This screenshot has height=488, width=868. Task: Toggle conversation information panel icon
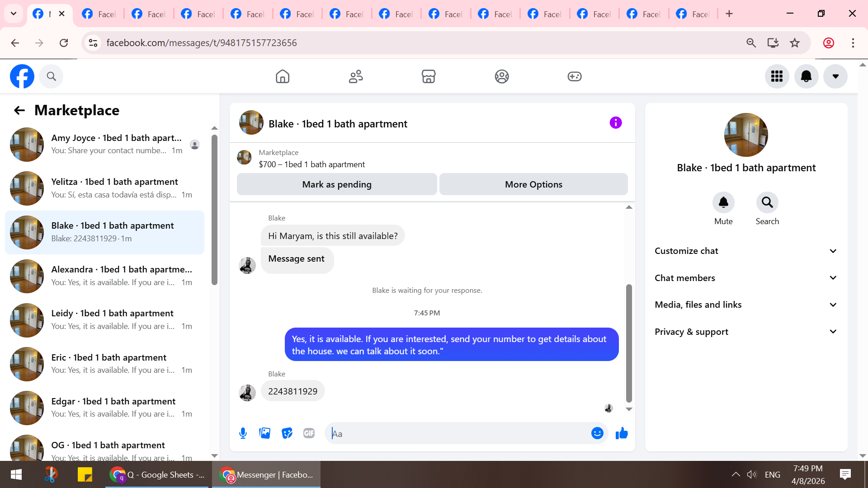tap(615, 123)
